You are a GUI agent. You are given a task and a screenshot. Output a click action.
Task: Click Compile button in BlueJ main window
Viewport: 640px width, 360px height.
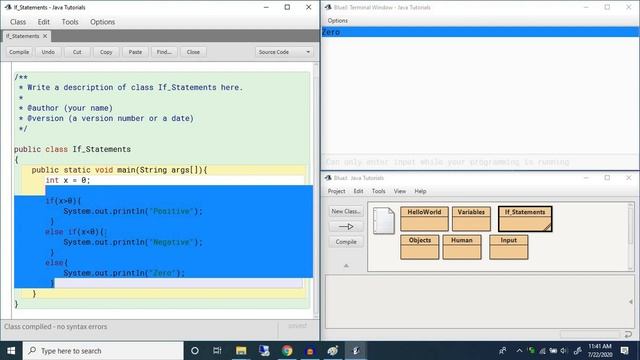pyautogui.click(x=346, y=242)
